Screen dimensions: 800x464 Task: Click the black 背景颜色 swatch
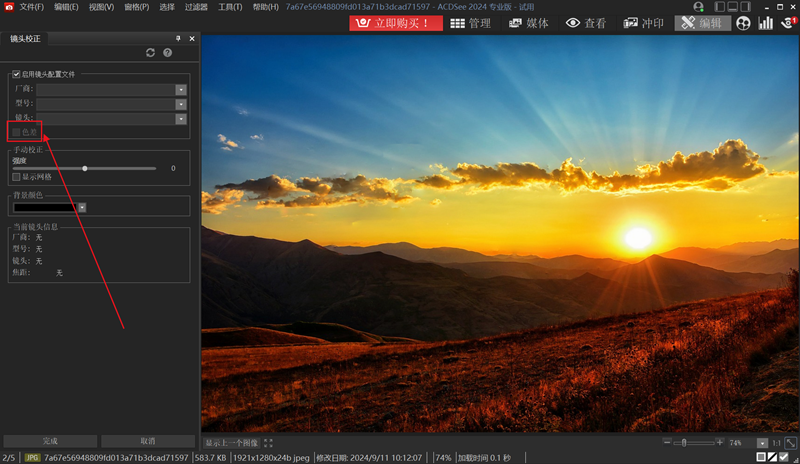tap(43, 207)
